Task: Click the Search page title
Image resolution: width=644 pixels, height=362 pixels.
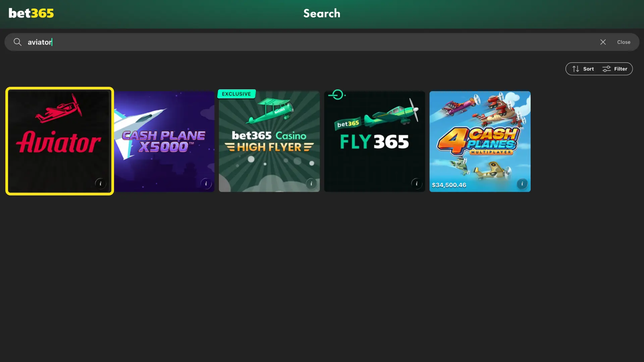Action: (x=322, y=13)
